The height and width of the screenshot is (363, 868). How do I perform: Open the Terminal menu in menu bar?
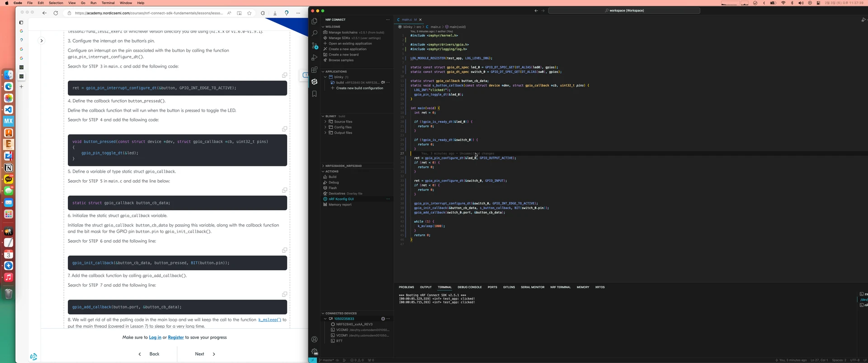pyautogui.click(x=108, y=3)
